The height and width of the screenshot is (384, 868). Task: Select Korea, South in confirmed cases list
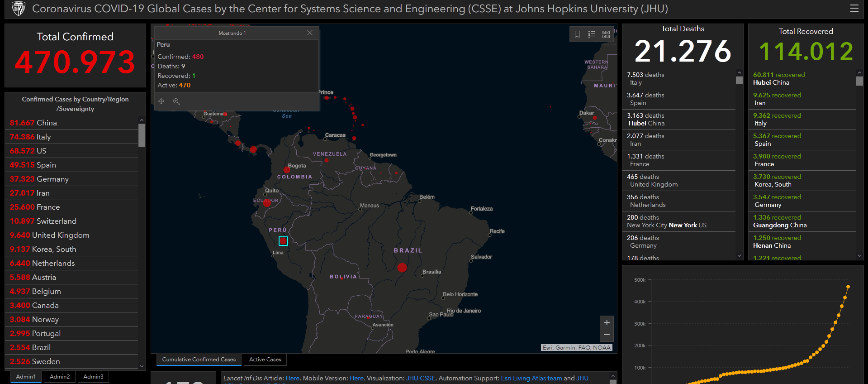tap(72, 249)
